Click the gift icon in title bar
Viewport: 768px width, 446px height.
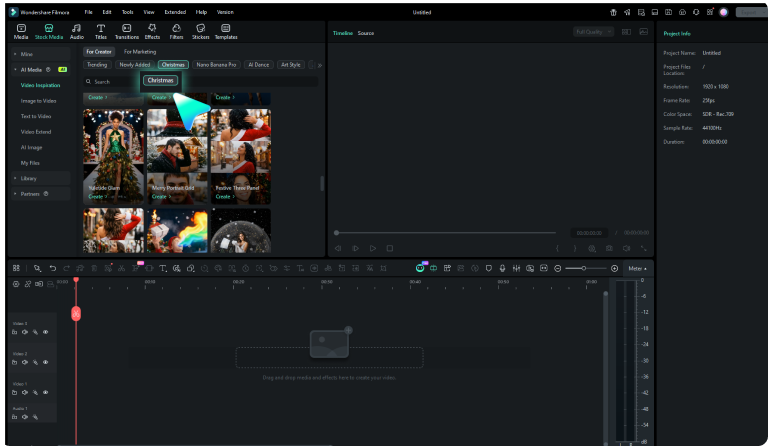click(613, 12)
